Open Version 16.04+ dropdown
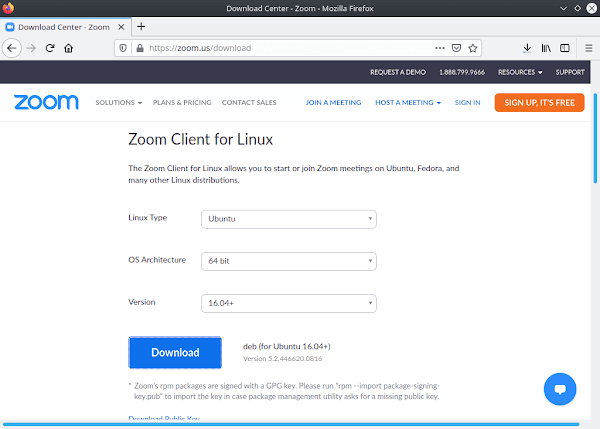The image size is (600, 429). 289,303
